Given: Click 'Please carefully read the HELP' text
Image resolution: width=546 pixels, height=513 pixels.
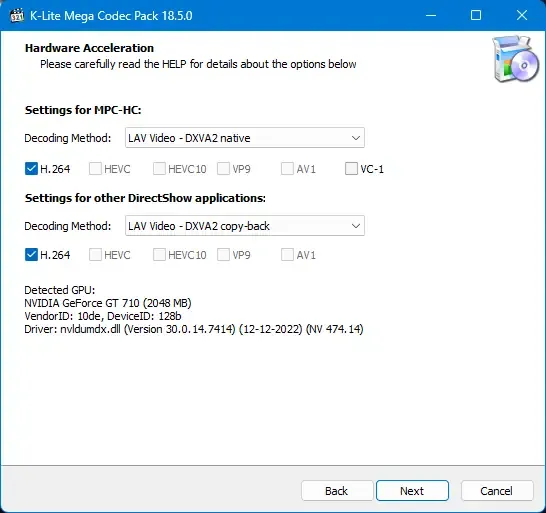Looking at the screenshot, I should coord(198,64).
